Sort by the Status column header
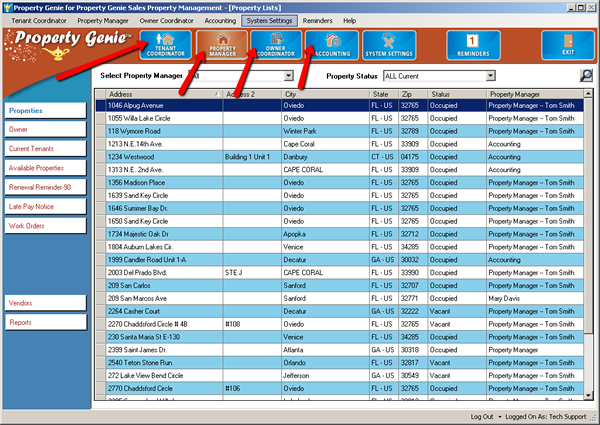 457,94
